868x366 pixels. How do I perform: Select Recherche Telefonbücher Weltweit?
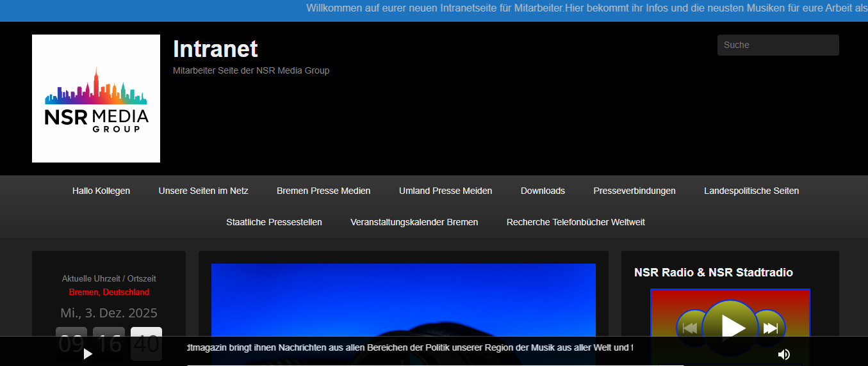pyautogui.click(x=575, y=222)
